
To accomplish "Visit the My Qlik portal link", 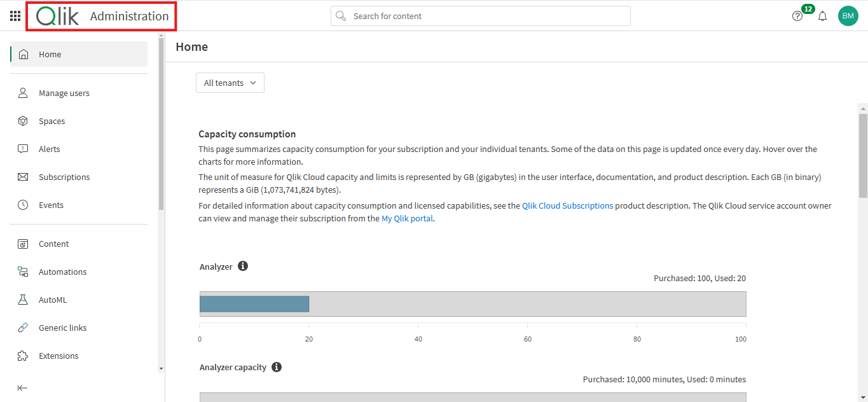I will [407, 218].
